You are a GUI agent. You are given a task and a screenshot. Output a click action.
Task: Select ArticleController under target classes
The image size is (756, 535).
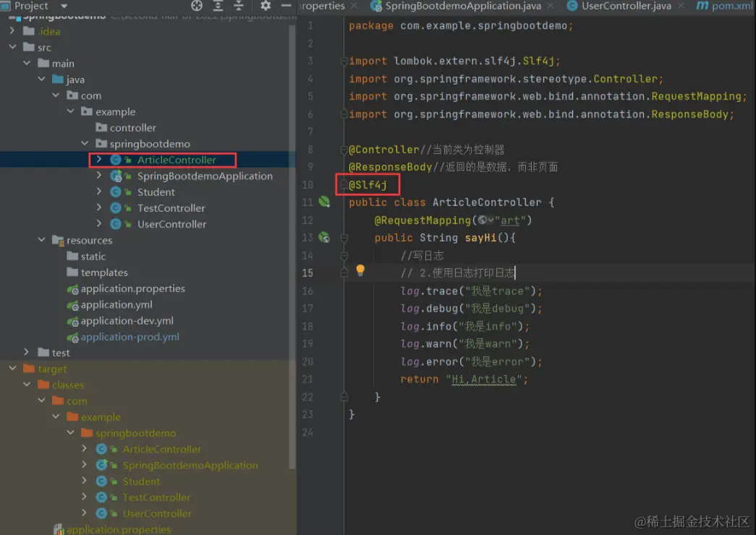click(161, 449)
